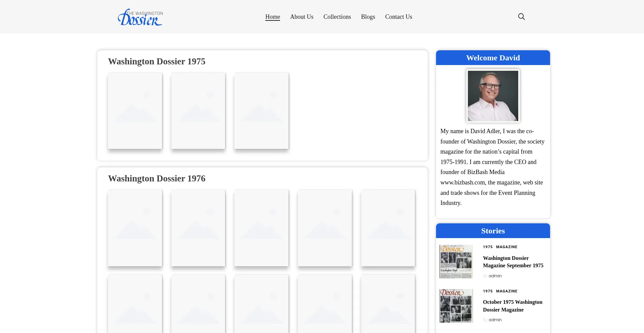This screenshot has width=644, height=333.
Task: Open the Home menu item
Action: click(x=272, y=17)
